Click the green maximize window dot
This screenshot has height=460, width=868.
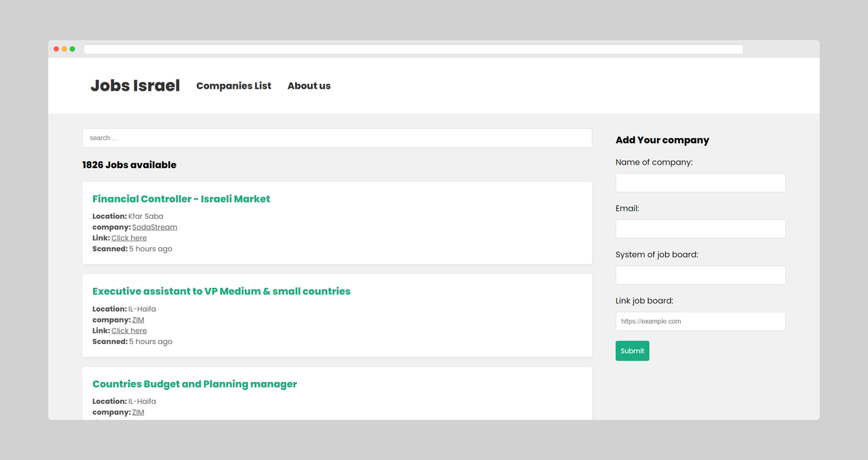point(73,49)
